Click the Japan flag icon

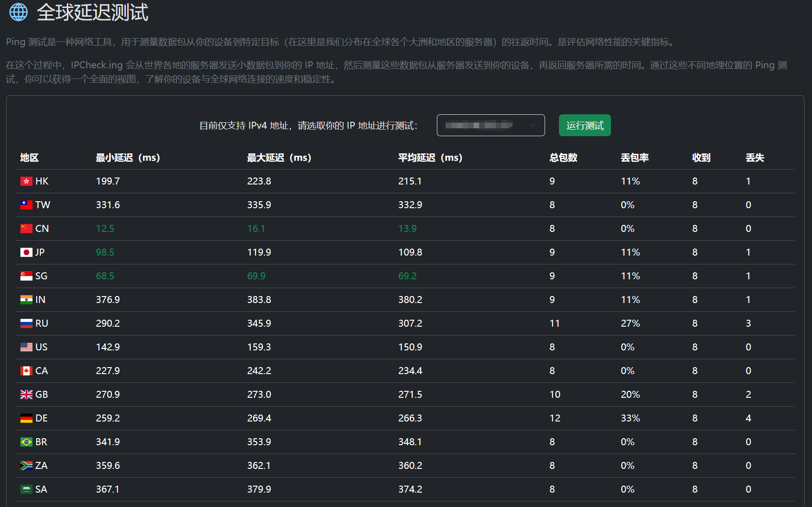pyautogui.click(x=26, y=252)
